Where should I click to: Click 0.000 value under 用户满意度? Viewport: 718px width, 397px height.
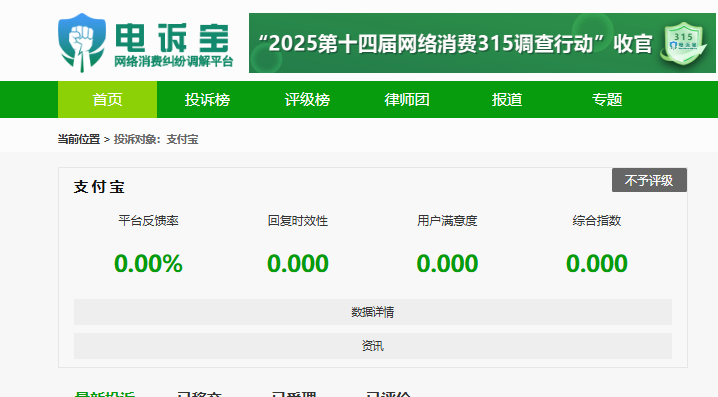(447, 264)
